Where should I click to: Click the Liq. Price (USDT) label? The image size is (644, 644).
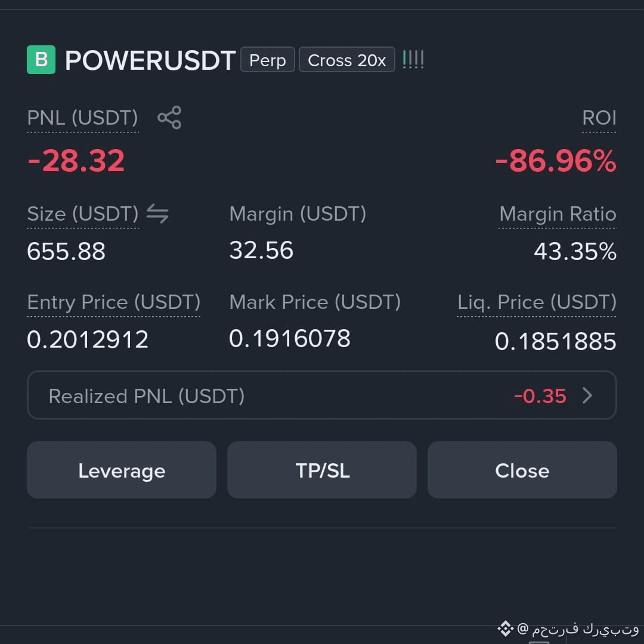point(537,303)
